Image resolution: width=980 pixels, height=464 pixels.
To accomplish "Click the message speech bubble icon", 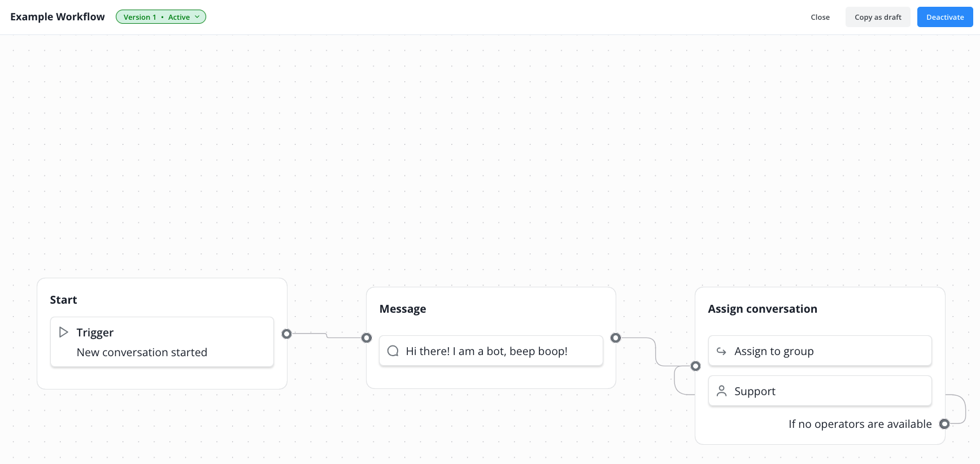I will pyautogui.click(x=393, y=351).
